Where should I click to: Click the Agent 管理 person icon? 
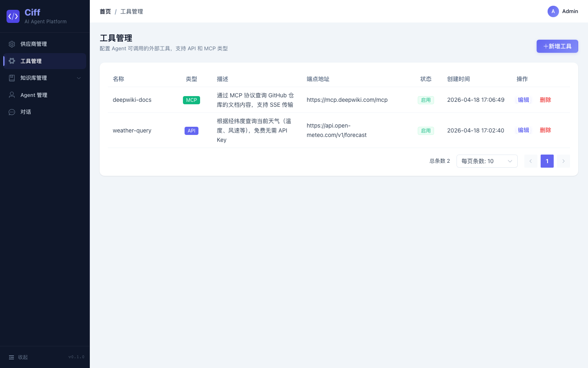tap(12, 95)
